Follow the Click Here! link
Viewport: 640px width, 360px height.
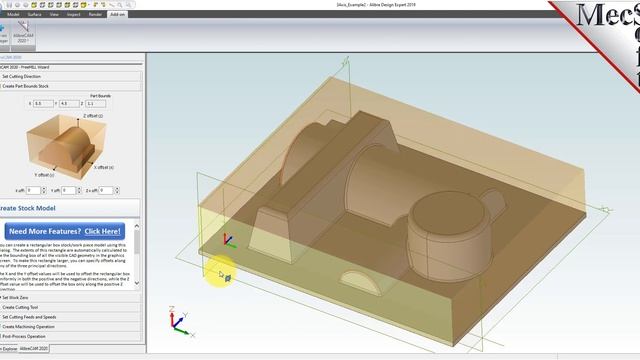[102, 231]
